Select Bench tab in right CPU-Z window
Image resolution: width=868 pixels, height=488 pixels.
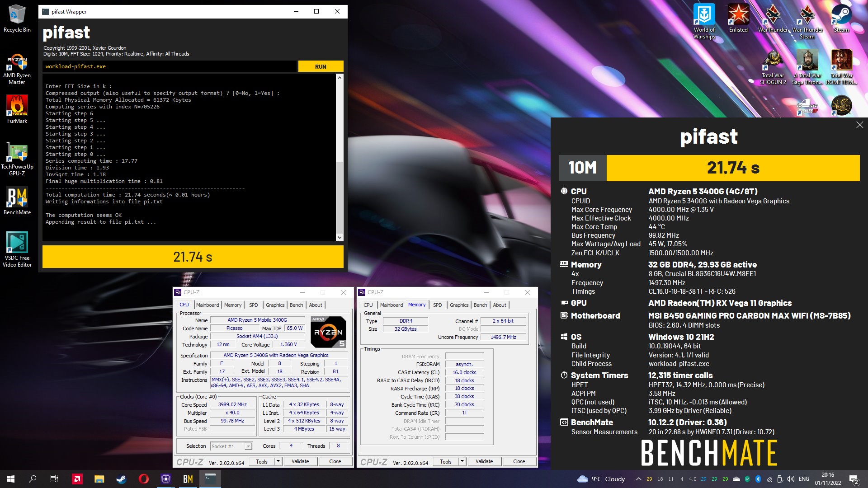pyautogui.click(x=481, y=305)
